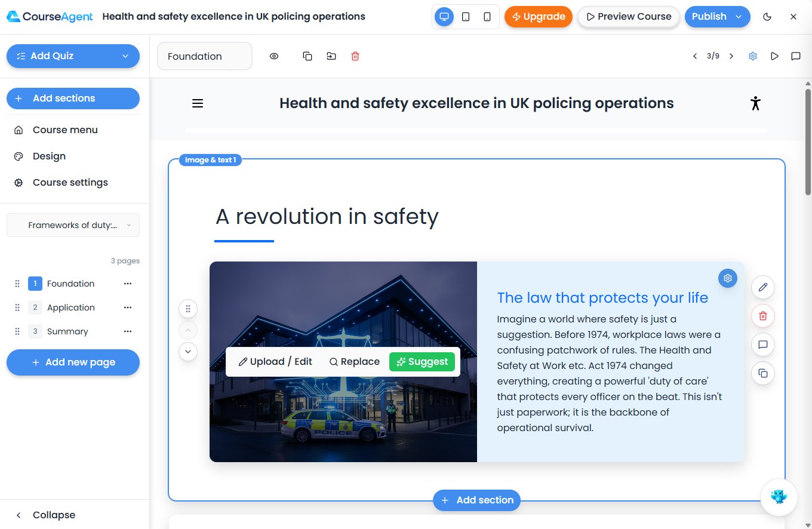812x529 pixels.
Task: Open the accessibility icon in the course header
Action: (756, 103)
